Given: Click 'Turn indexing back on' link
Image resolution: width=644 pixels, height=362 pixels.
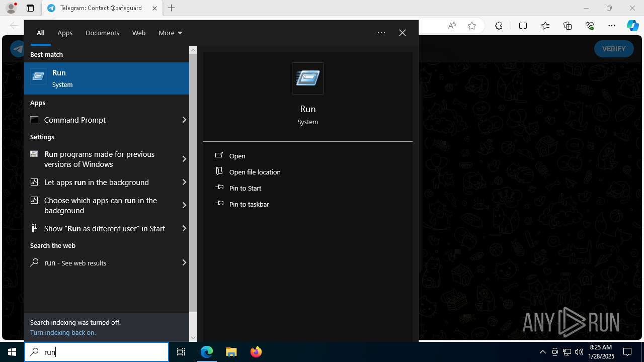Looking at the screenshot, I should pyautogui.click(x=63, y=332).
